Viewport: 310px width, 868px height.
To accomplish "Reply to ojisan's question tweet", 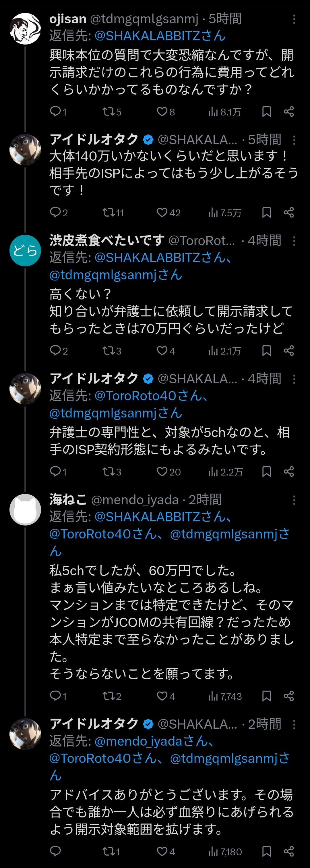I will tap(55, 111).
